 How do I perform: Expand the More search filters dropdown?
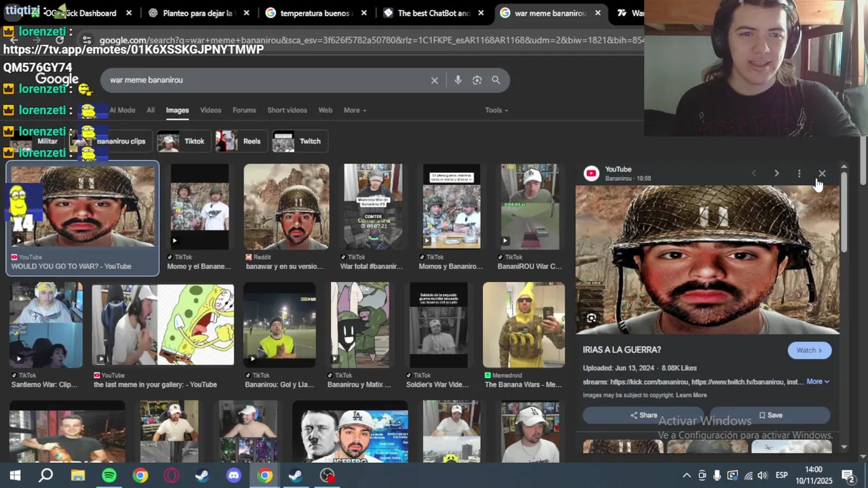355,110
